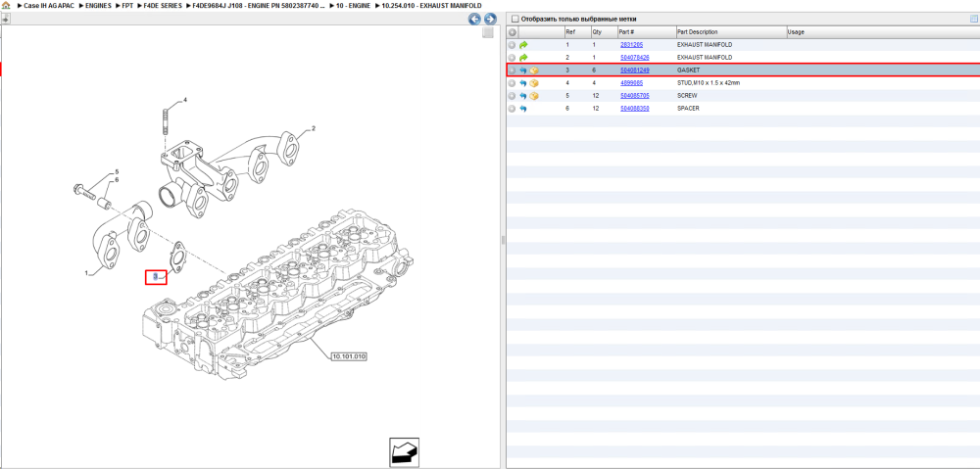Viewport: 980px width, 469px height.
Task: Select the 'STUD,M10 x 1.5 x 42mm' description
Action: tap(709, 83)
